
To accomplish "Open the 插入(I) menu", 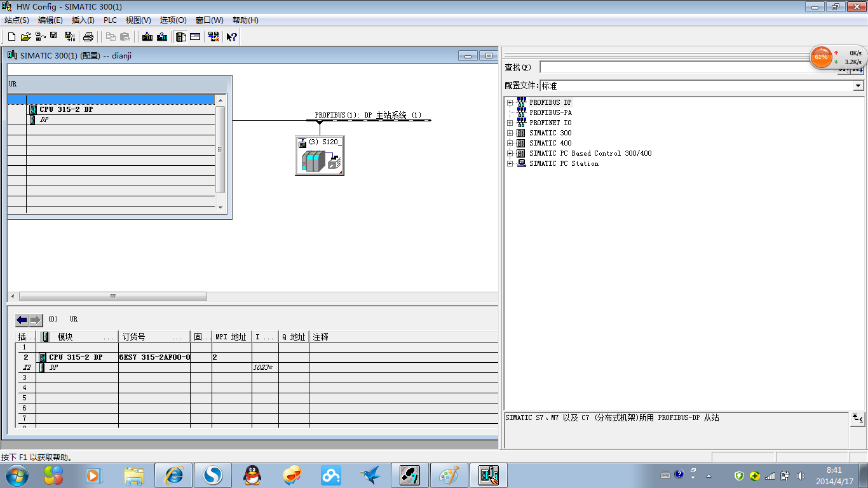I will [x=83, y=20].
